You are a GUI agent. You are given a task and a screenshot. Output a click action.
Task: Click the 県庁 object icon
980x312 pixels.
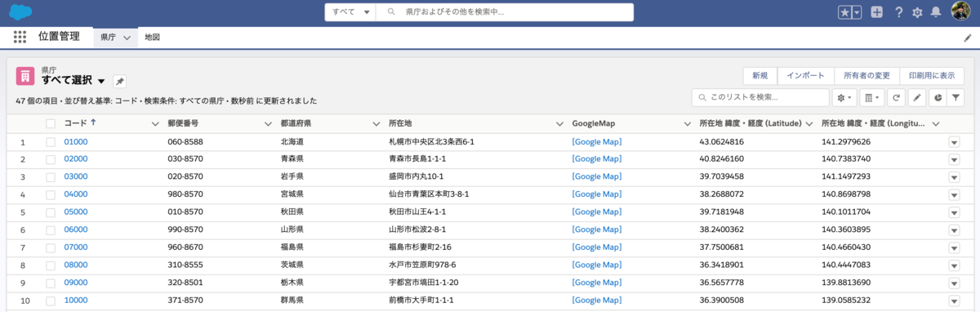pyautogui.click(x=25, y=76)
